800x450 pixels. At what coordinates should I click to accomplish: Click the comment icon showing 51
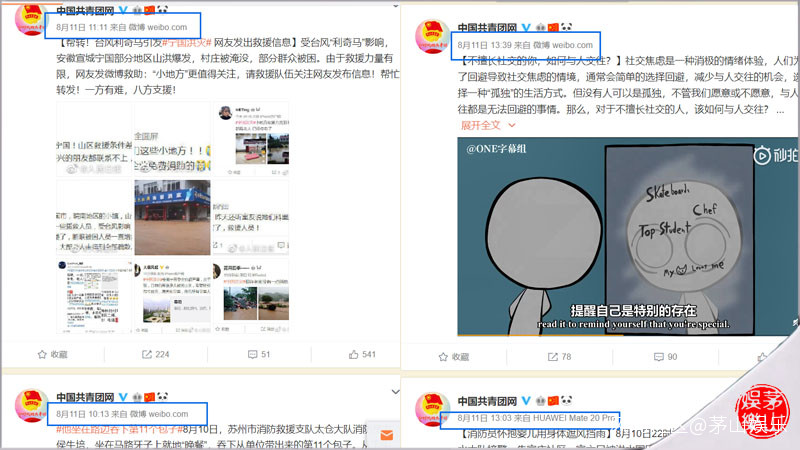point(259,354)
